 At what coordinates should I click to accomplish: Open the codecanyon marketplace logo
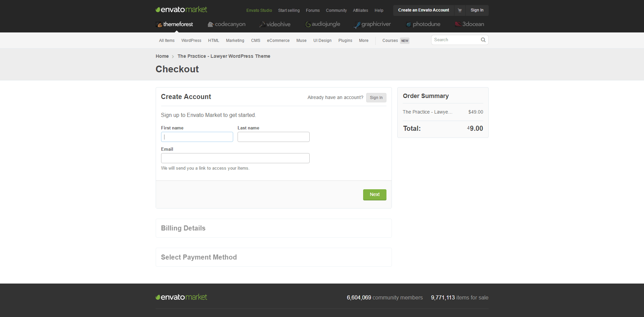click(226, 24)
